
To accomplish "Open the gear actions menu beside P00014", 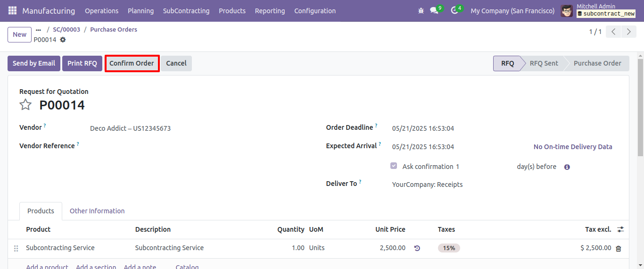I will point(63,40).
